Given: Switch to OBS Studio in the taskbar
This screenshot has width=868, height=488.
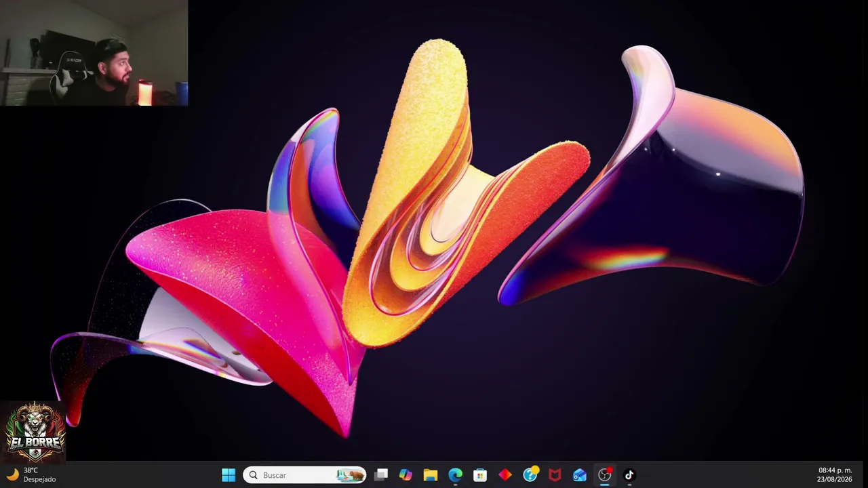Looking at the screenshot, I should coord(604,475).
